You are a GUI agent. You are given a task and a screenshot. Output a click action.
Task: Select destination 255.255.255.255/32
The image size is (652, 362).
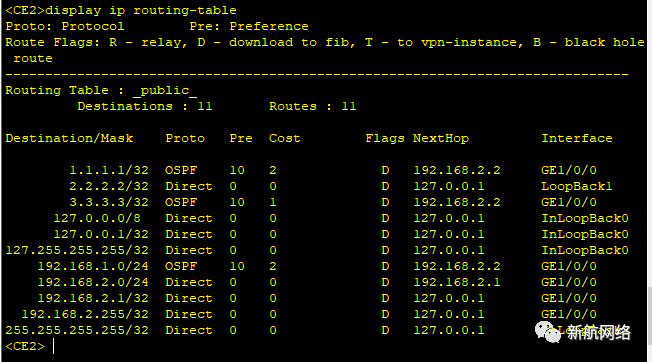[77, 330]
